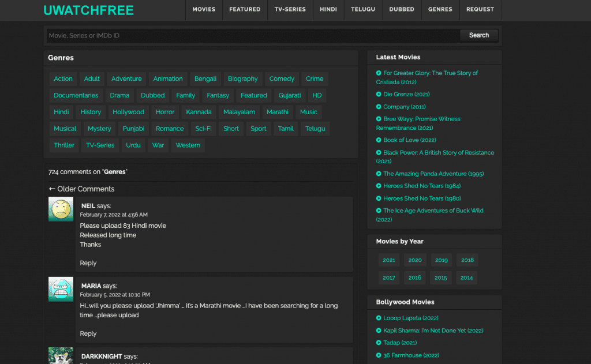The image size is (591, 364).
Task: Click MARIA's teal grimacing avatar icon
Action: point(61,289)
